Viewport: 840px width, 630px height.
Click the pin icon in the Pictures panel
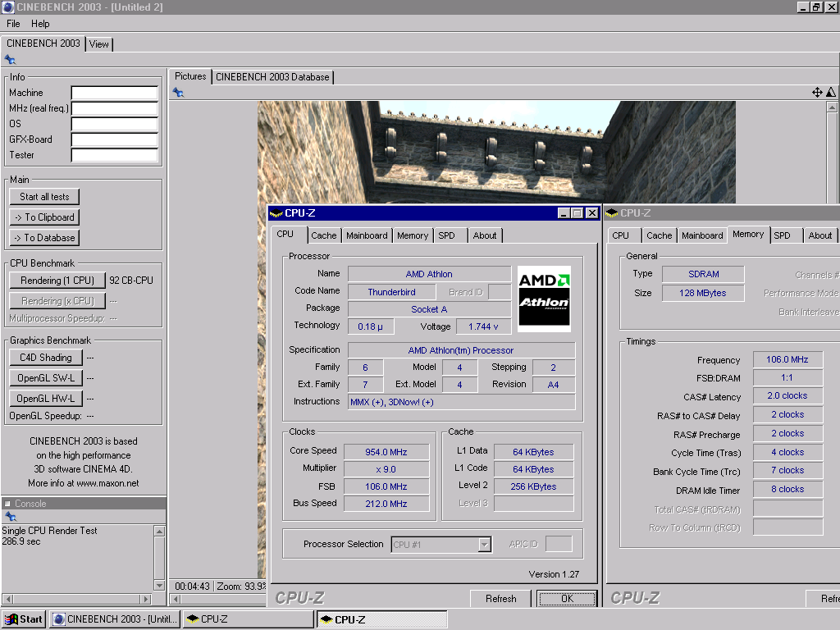pyautogui.click(x=178, y=93)
